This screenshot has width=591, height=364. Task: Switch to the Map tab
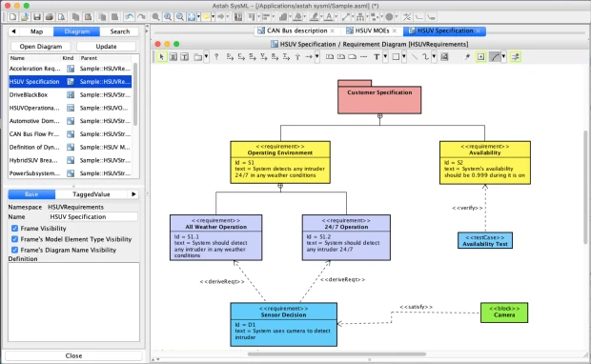[x=36, y=31]
